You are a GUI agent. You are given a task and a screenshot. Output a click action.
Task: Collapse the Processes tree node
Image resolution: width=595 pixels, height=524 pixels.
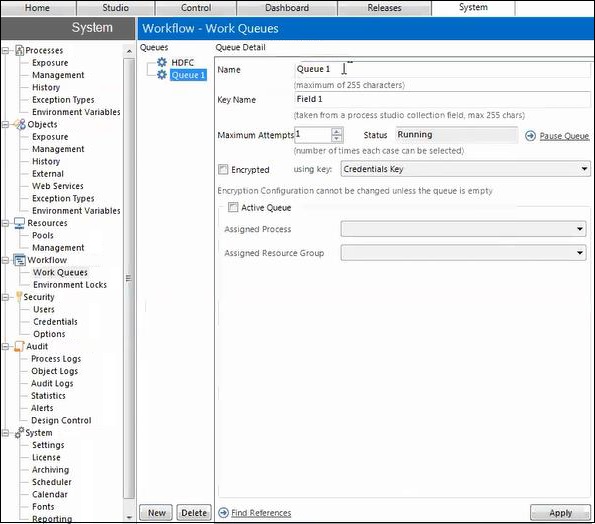coord(5,50)
